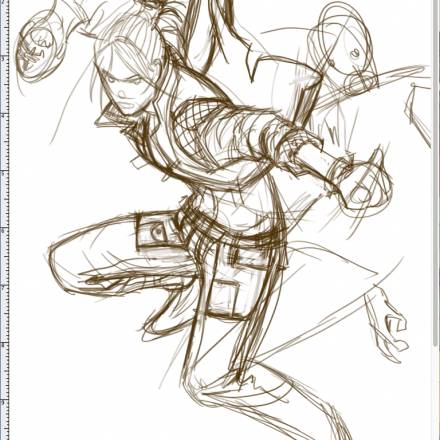
Task: Click the ruler mark labeled 3
Action: (x=3, y=59)
